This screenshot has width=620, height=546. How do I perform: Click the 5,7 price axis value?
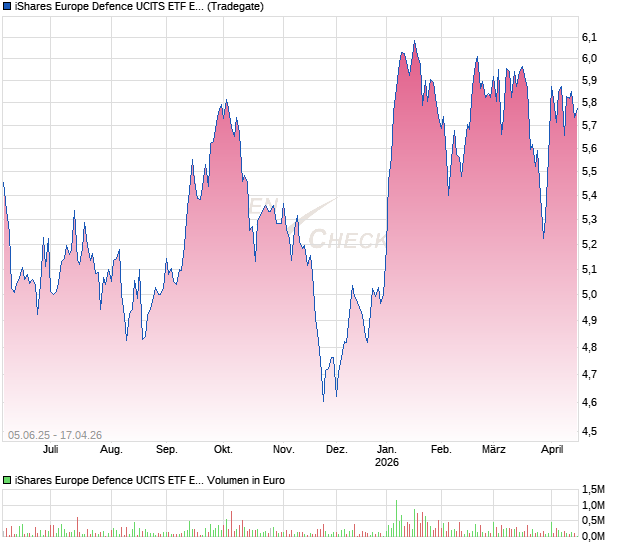[x=589, y=126]
